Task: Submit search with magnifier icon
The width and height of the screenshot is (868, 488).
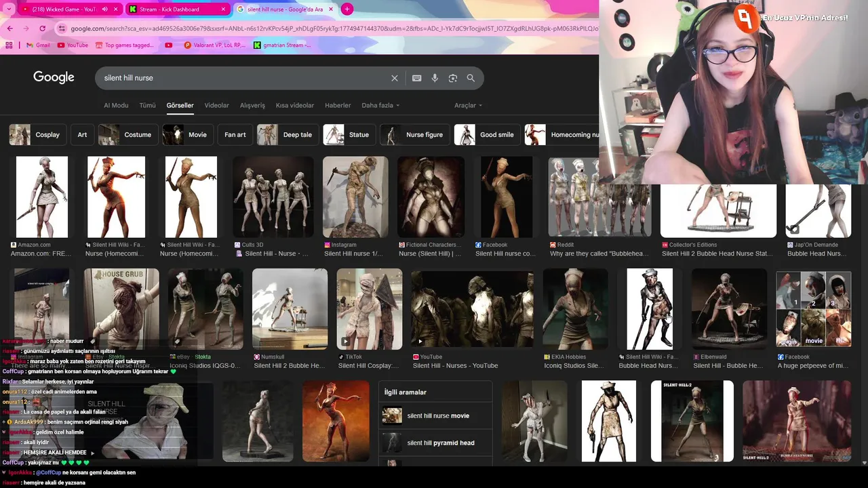Action: (471, 78)
